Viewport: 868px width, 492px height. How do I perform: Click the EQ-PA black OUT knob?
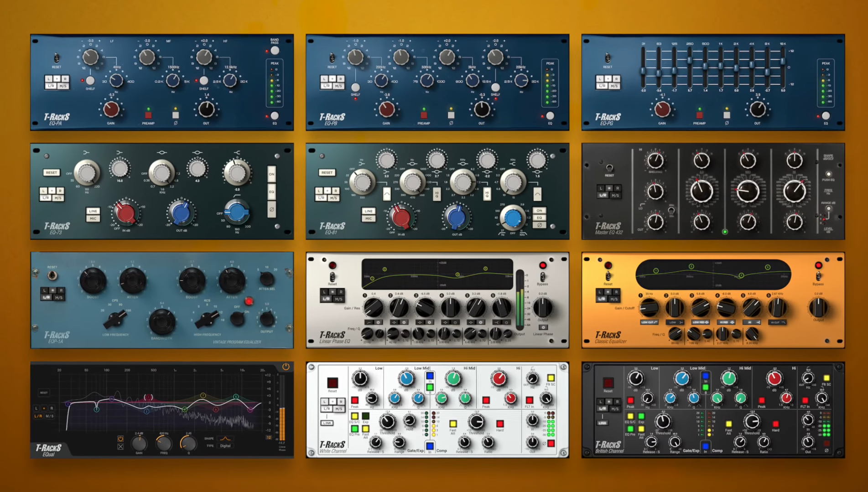(x=206, y=109)
